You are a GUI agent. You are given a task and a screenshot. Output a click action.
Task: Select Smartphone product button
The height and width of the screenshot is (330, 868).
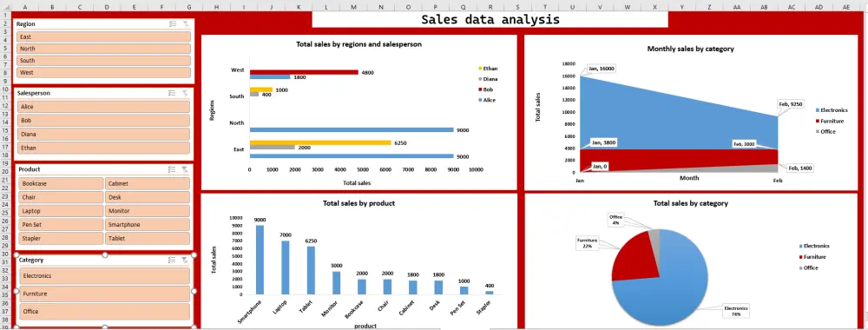click(148, 225)
